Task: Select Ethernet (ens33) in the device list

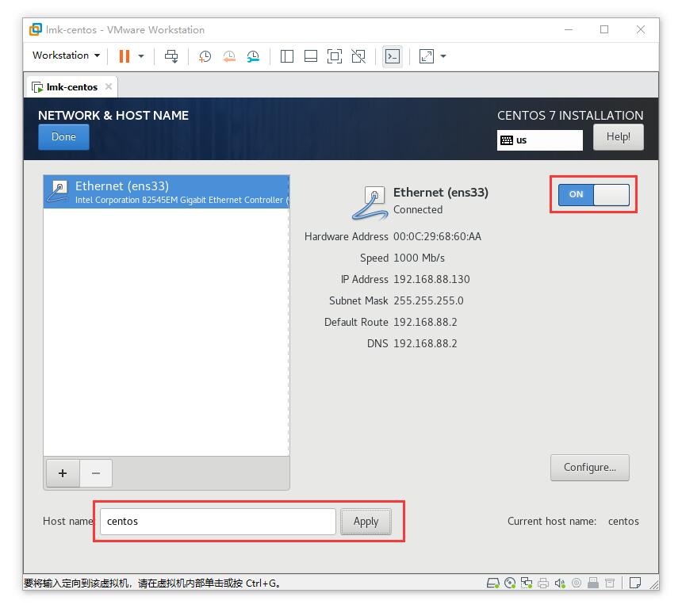Action: (167, 192)
